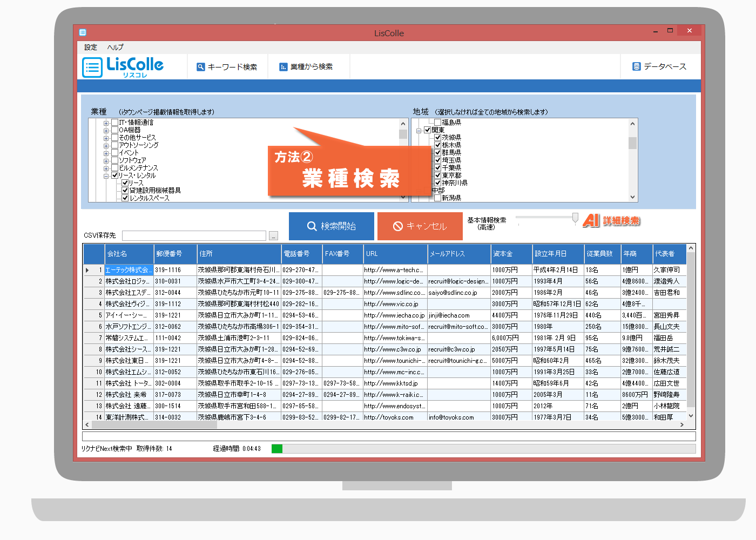Click URL http://www.vic.co.jp cell

click(395, 304)
